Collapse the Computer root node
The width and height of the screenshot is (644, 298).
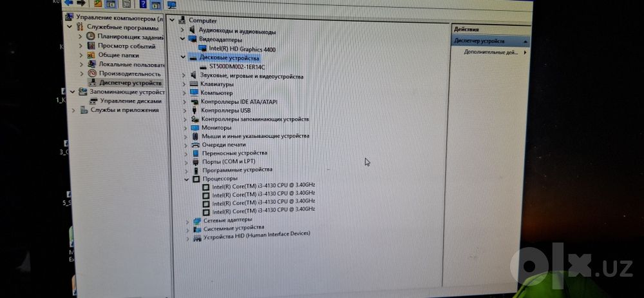click(172, 20)
